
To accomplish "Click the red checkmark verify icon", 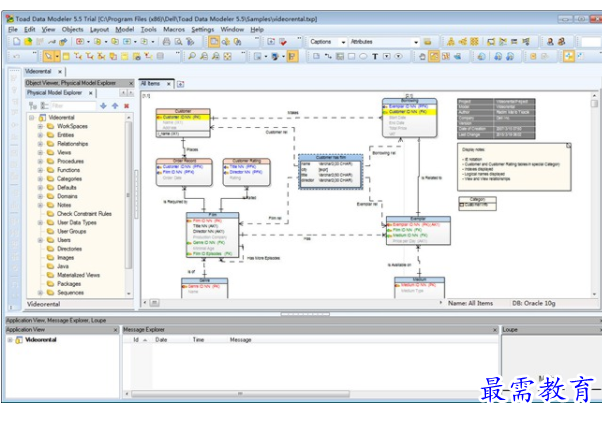I will [x=283, y=41].
